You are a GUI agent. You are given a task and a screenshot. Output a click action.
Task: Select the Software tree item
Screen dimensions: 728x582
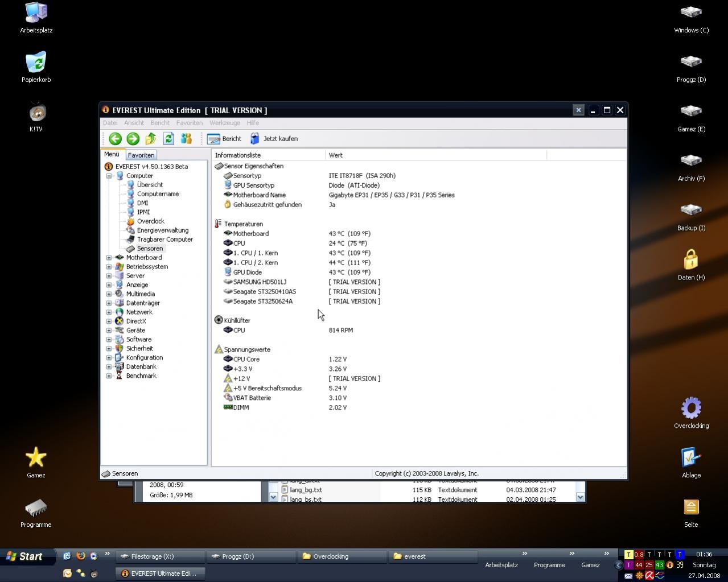[x=138, y=340]
